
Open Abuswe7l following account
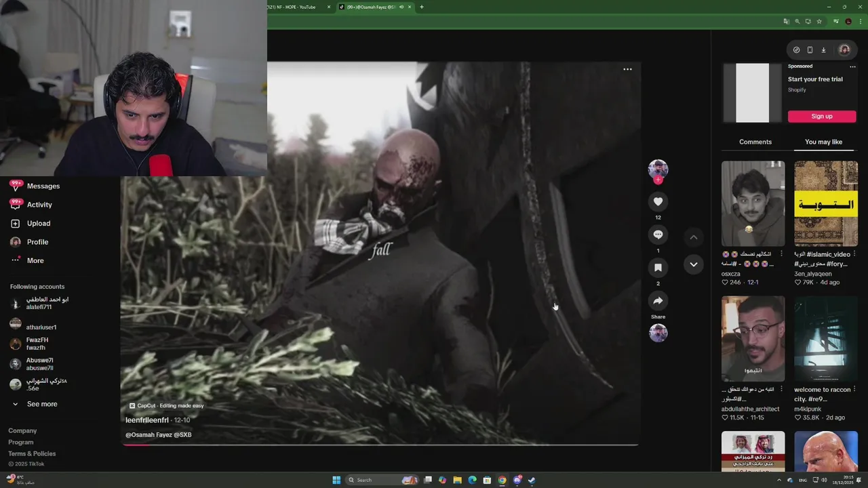31,364
